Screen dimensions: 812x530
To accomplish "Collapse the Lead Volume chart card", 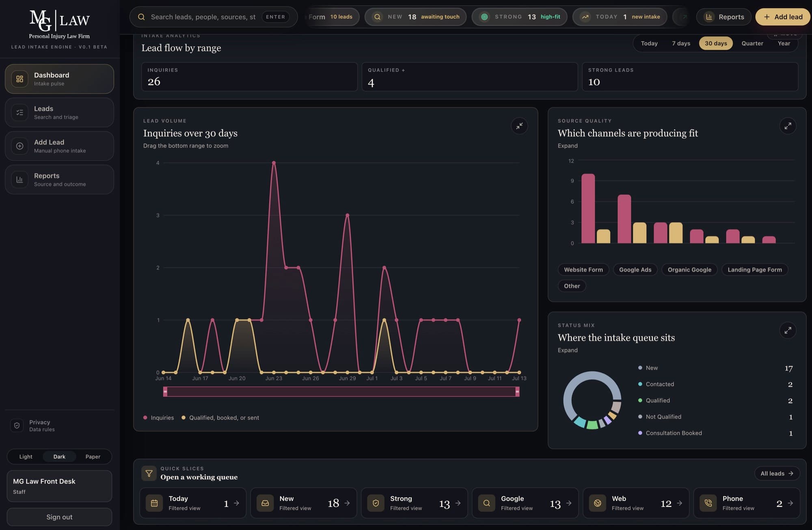I will pos(519,126).
